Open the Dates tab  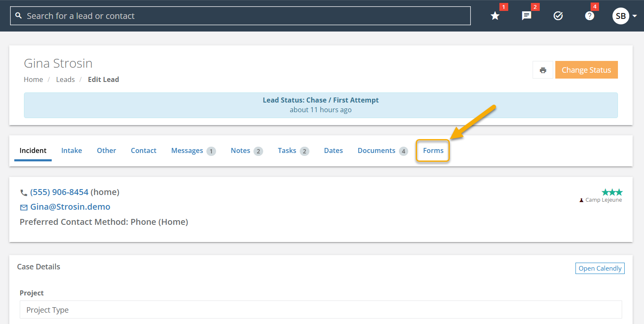[333, 150]
